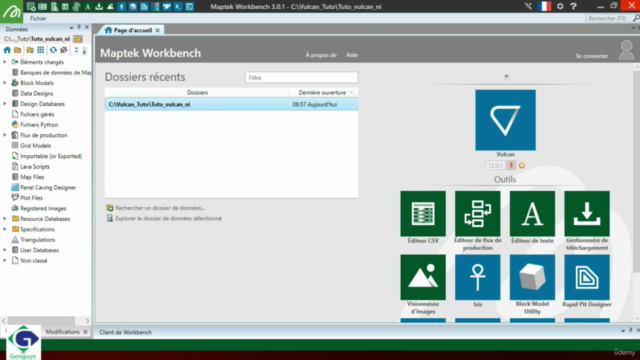
Task: Launch the Rapid Pit Designer tile
Action: click(587, 277)
